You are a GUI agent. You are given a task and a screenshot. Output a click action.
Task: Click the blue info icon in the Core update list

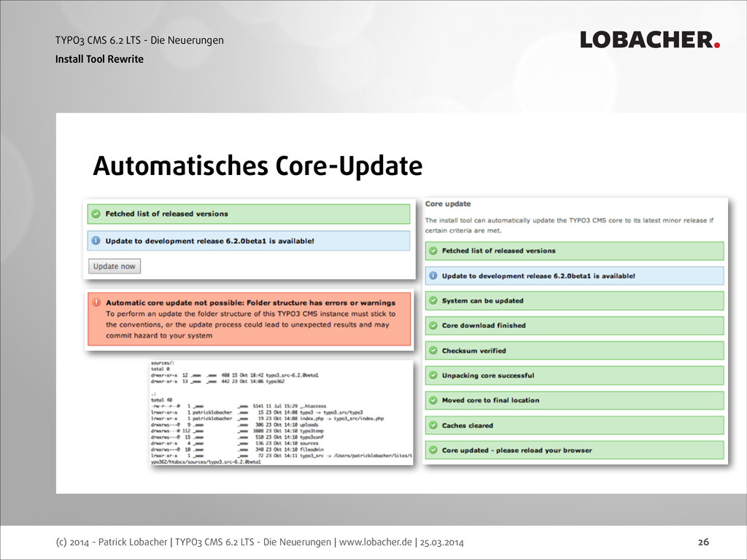pos(433,276)
